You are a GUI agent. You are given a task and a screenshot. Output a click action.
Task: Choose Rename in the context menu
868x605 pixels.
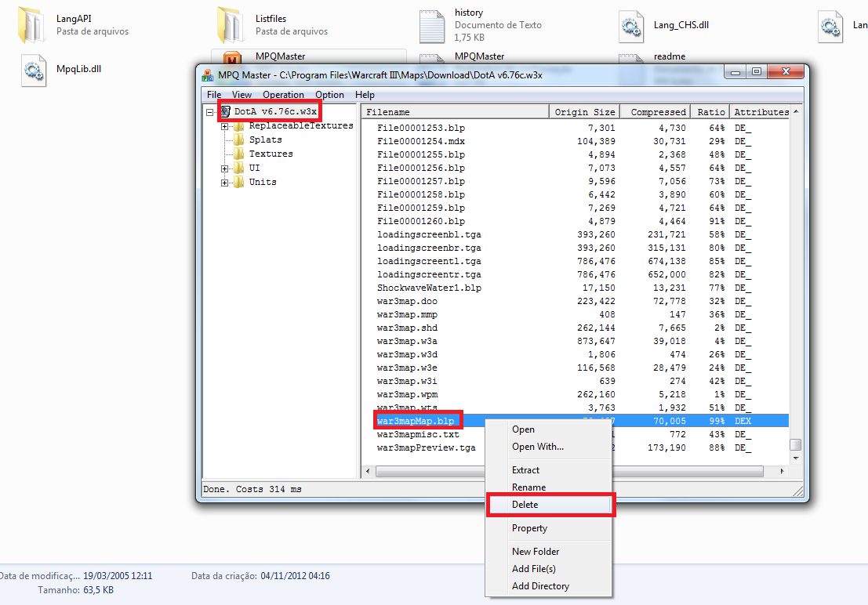(x=549, y=487)
